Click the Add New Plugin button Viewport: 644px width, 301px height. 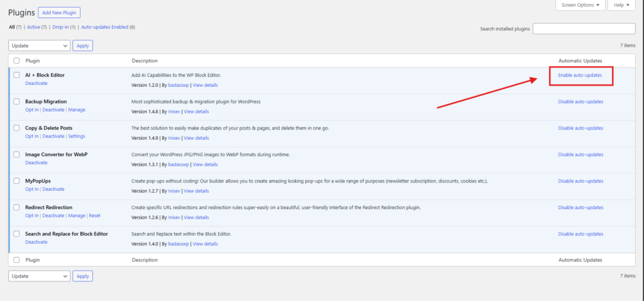(59, 13)
